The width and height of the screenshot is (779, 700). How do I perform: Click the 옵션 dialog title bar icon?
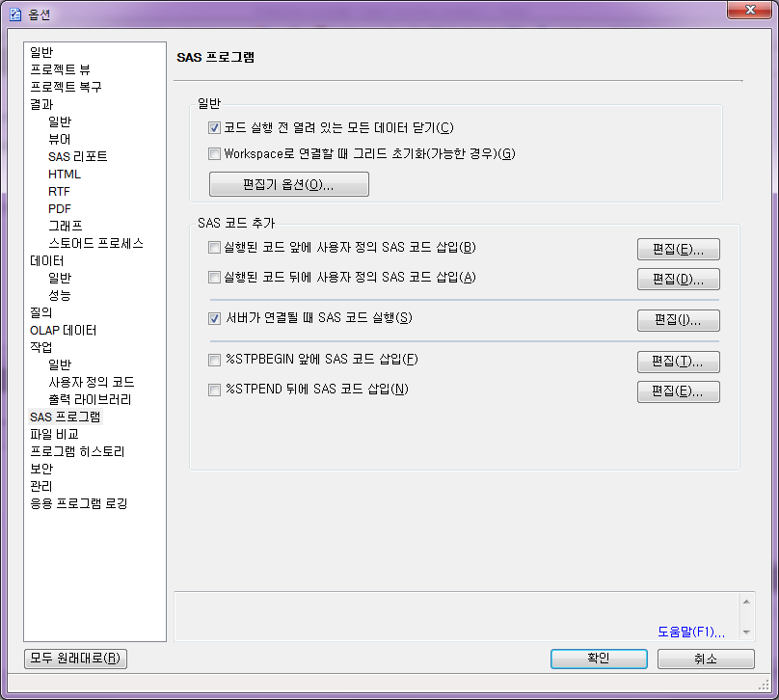(x=15, y=14)
